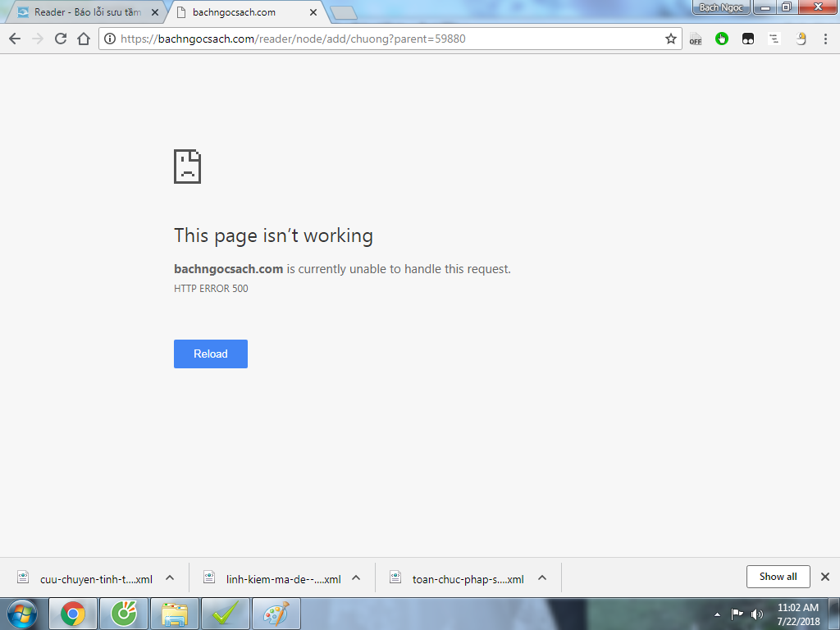The image size is (840, 630).
Task: Click Show all downloads button
Action: coord(778,577)
